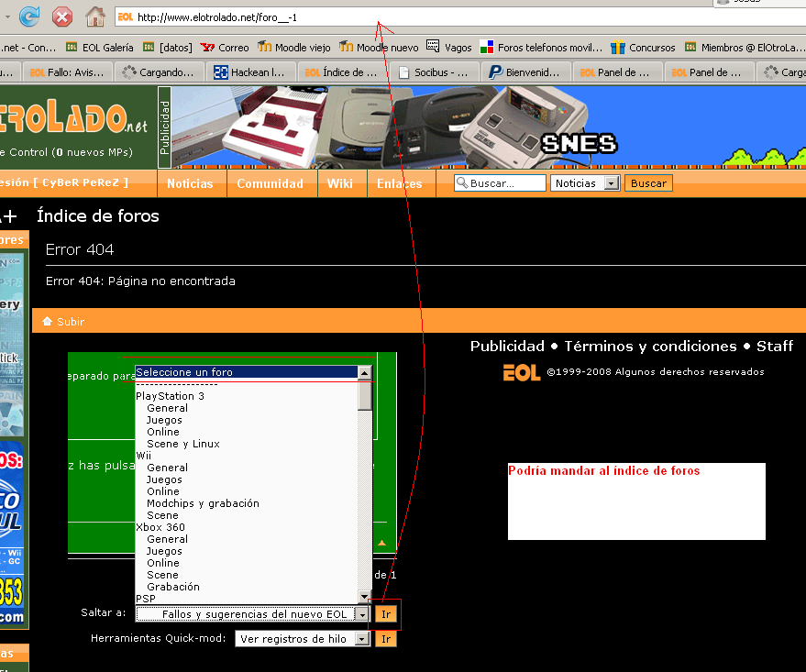Open the Correo bookmark
The height and width of the screenshot is (672, 806).
point(225,48)
